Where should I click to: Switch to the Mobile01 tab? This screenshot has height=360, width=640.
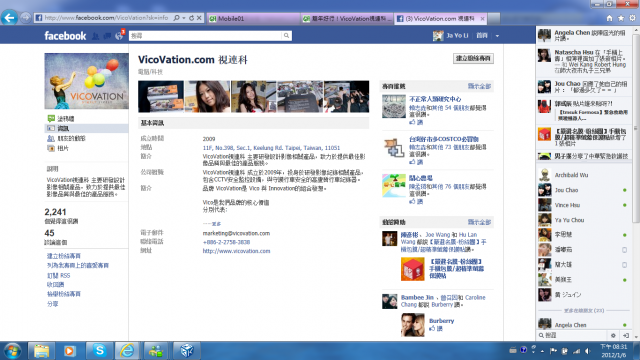coord(253,18)
